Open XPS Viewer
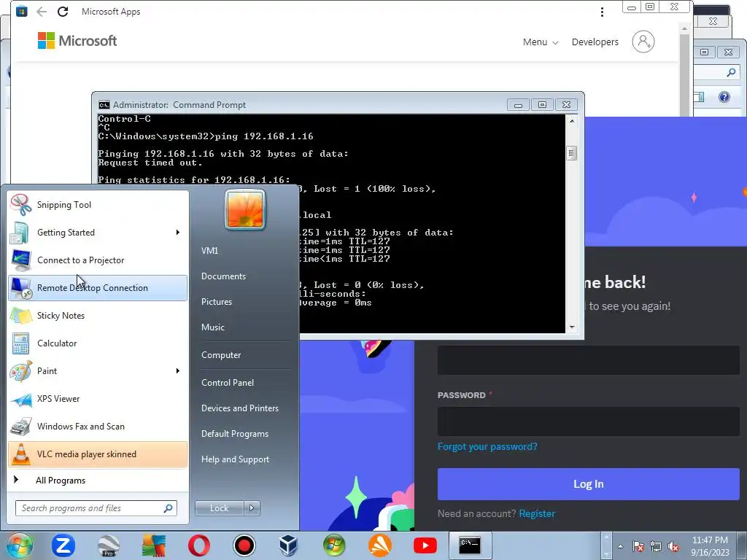Image resolution: width=747 pixels, height=560 pixels. pyautogui.click(x=98, y=399)
